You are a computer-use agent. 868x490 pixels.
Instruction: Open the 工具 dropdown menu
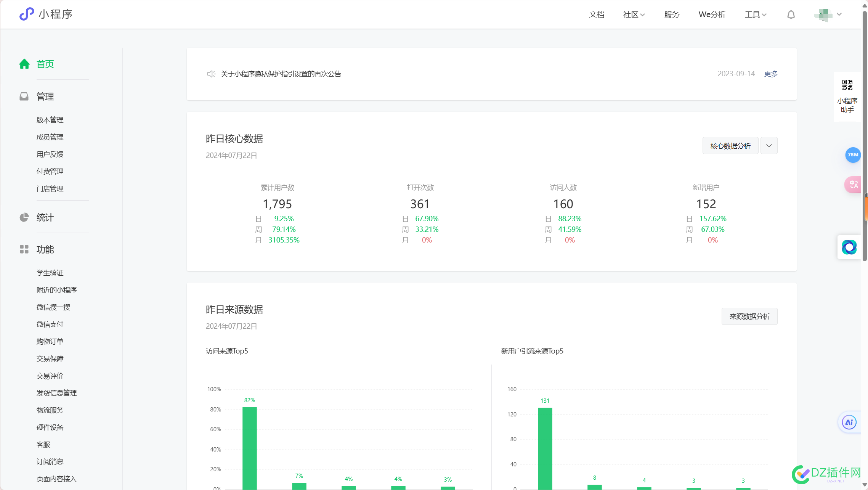[x=756, y=14]
